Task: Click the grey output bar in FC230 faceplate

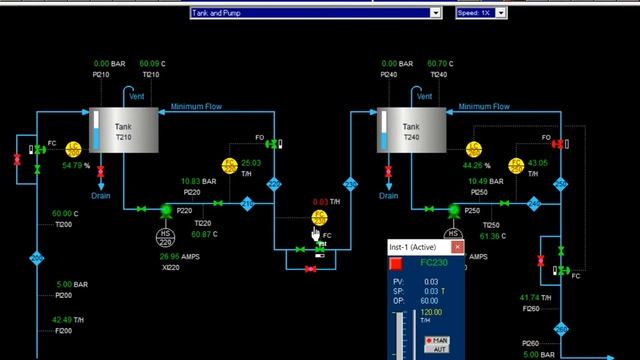Action: (x=399, y=336)
